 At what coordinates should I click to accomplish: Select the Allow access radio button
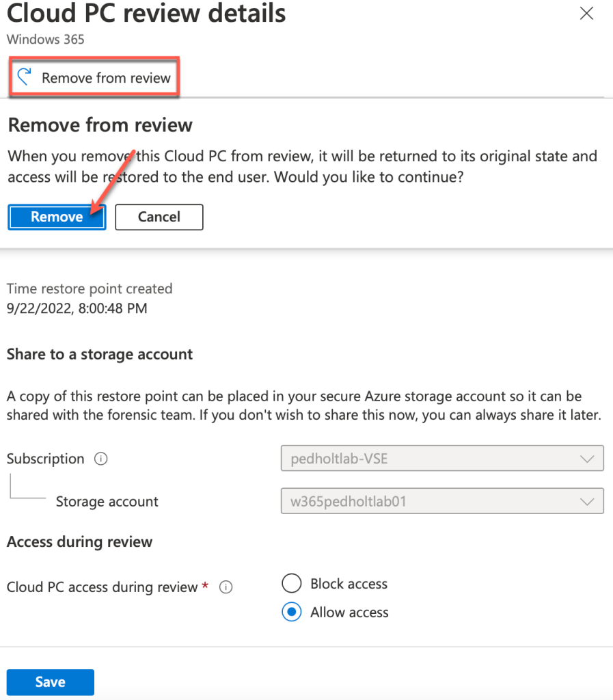[292, 612]
